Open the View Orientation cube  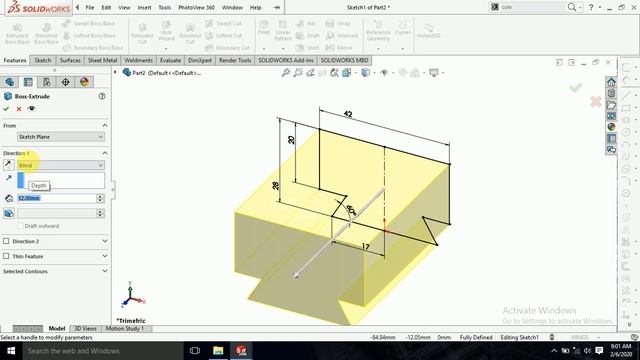(347, 73)
